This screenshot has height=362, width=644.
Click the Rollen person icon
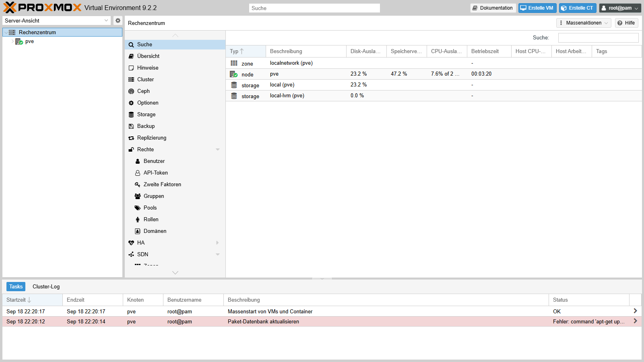point(138,220)
